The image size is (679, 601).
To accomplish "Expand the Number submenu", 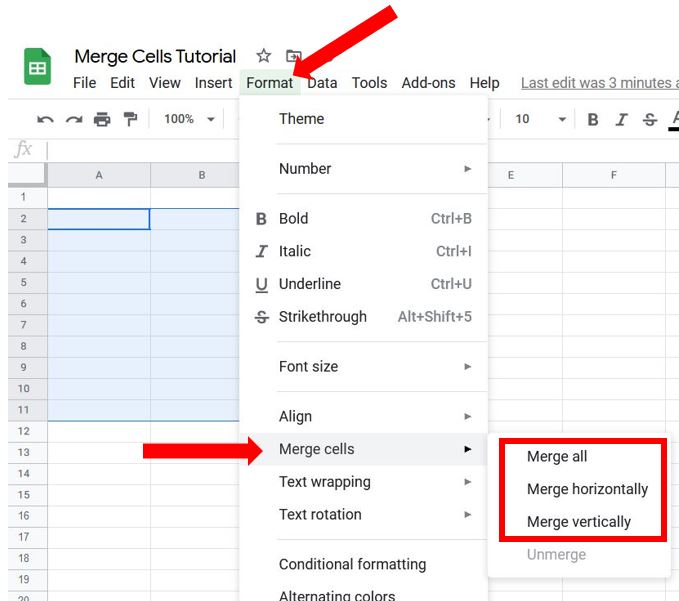I will pos(364,169).
